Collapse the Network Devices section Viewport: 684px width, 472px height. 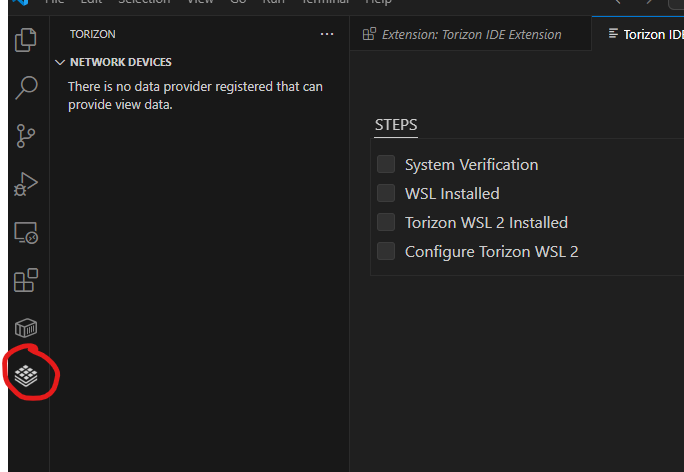[60, 62]
